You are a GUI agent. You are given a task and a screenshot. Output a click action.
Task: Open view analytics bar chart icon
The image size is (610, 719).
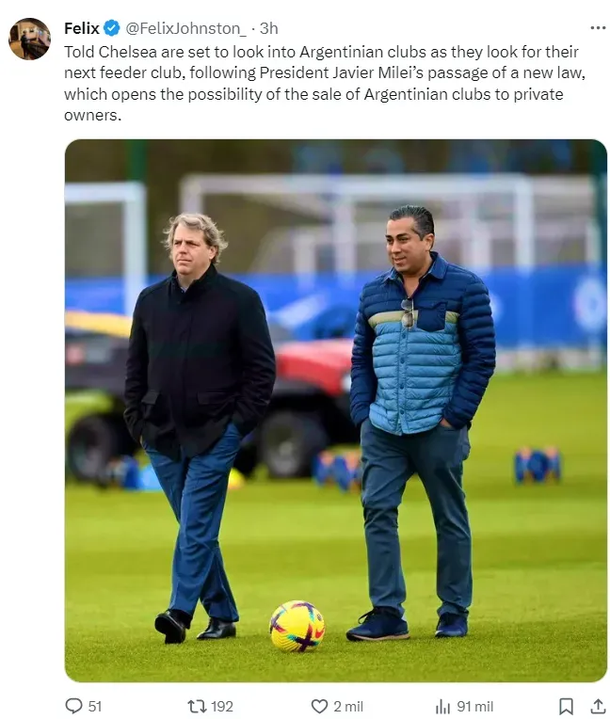443,706
